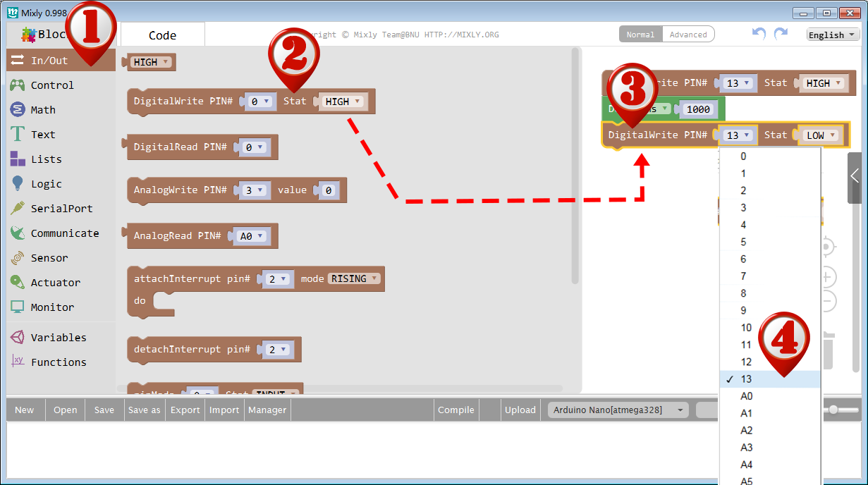
Task: Open the Control category gamepad icon
Action: [18, 85]
